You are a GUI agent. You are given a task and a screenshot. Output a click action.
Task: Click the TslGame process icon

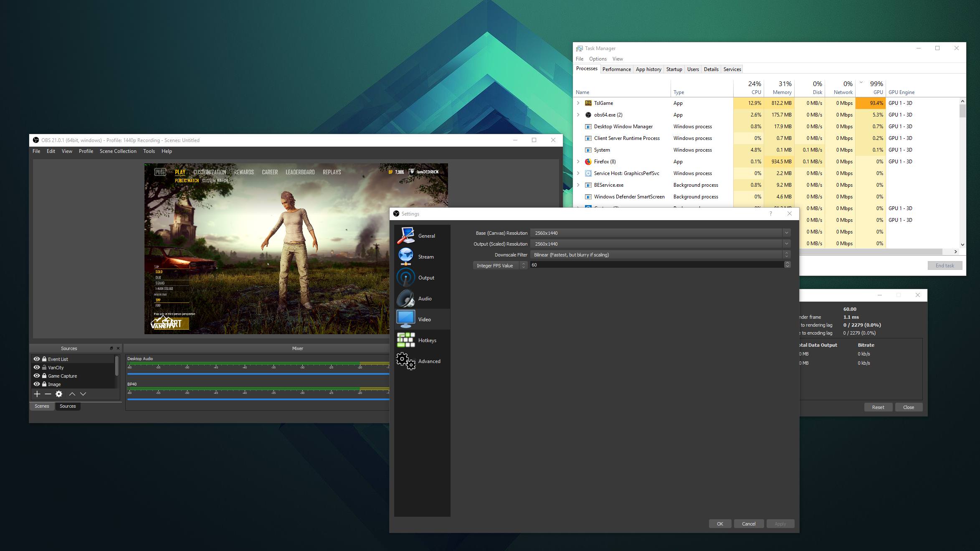click(x=588, y=103)
